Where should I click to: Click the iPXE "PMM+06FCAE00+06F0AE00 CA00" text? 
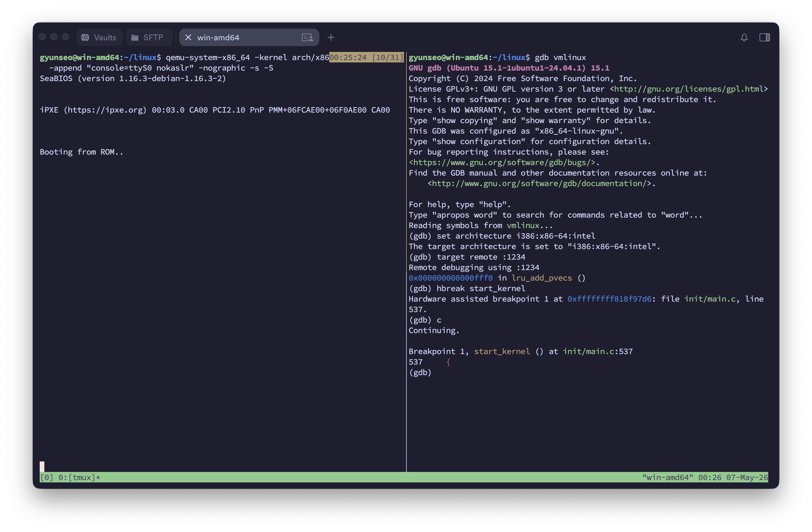click(x=329, y=110)
